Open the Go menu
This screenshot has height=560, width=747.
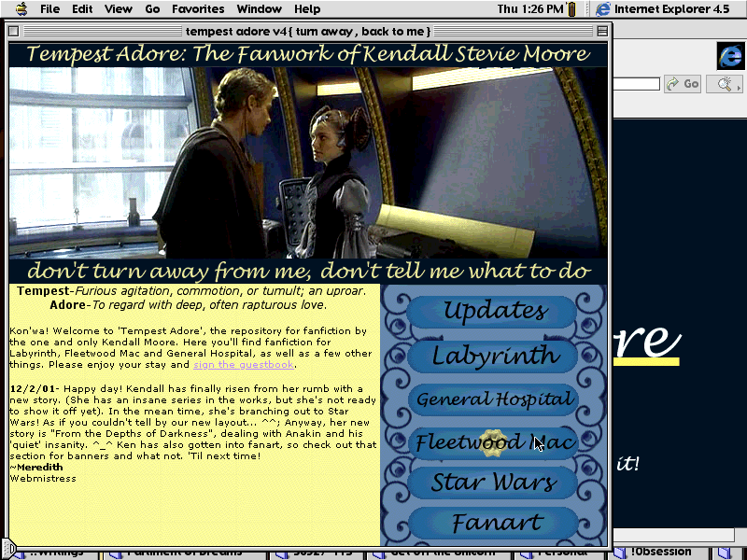pyautogui.click(x=152, y=9)
